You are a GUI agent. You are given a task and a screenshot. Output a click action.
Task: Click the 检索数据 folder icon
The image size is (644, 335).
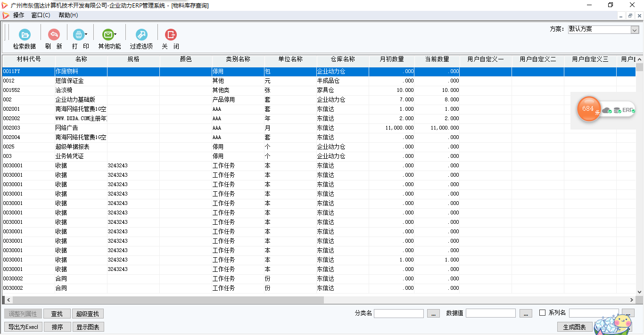(25, 35)
